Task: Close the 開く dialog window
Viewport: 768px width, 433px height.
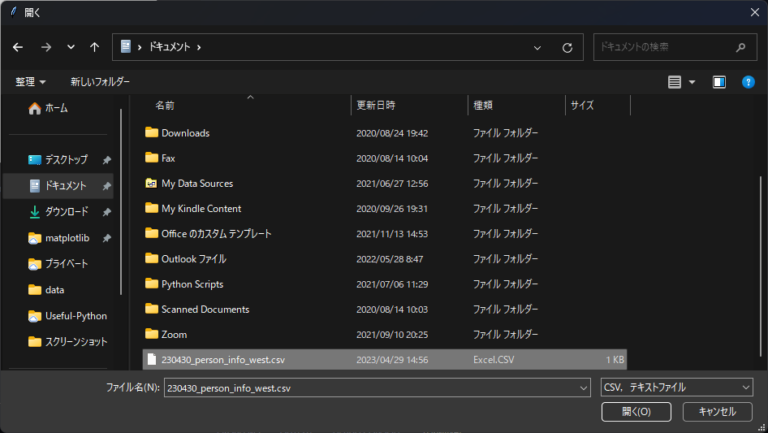Action: coord(755,13)
